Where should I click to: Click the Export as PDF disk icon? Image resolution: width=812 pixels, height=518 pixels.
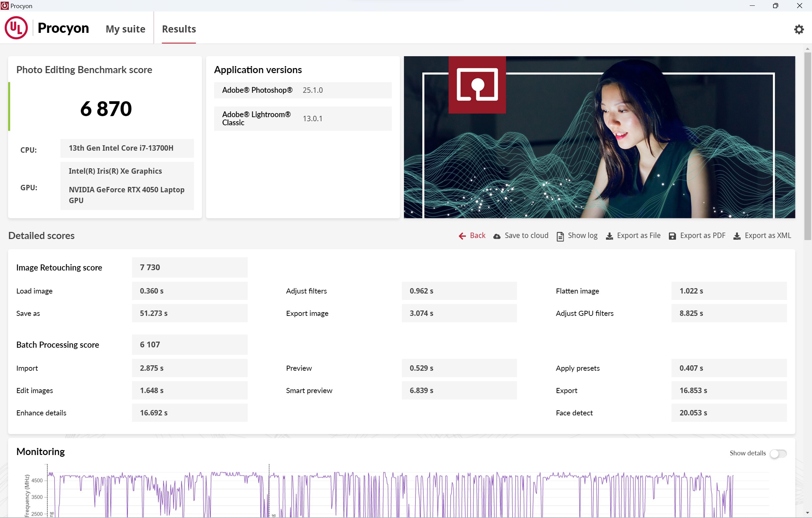click(x=672, y=236)
